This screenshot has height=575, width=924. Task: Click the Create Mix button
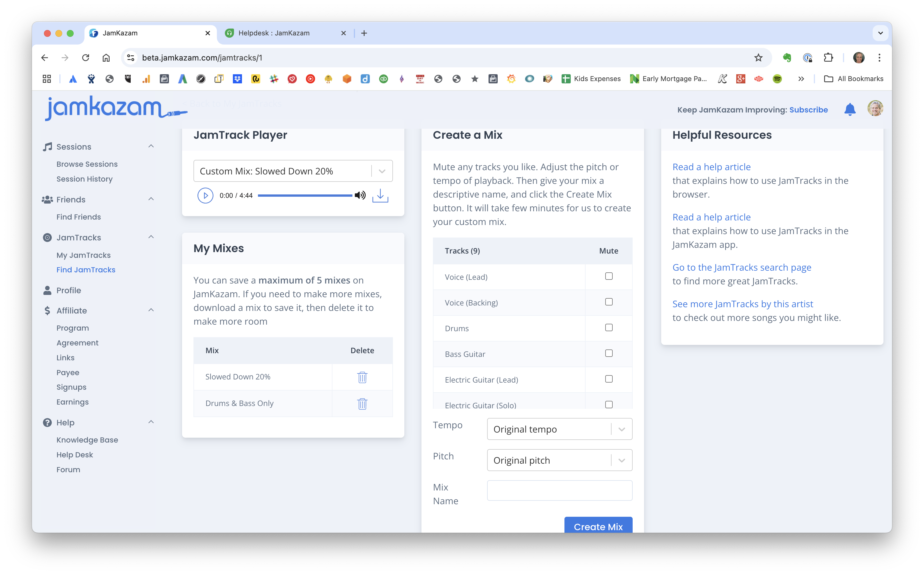[x=598, y=526]
